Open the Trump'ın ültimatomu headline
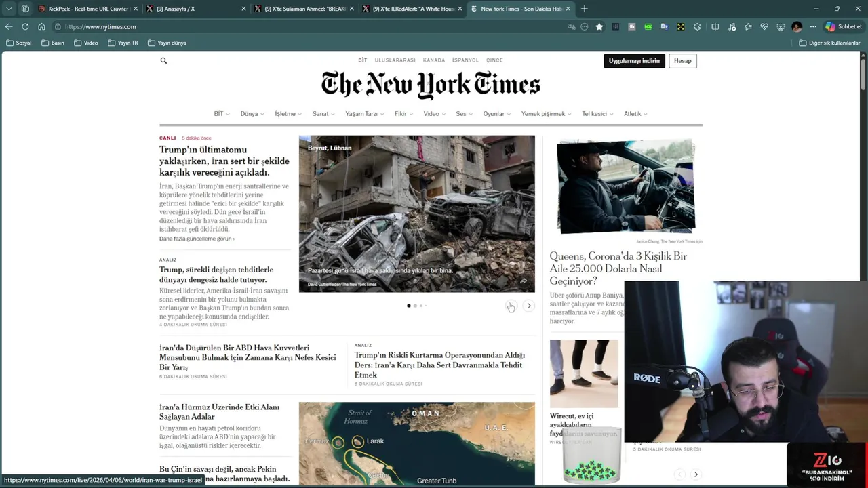 tap(224, 161)
